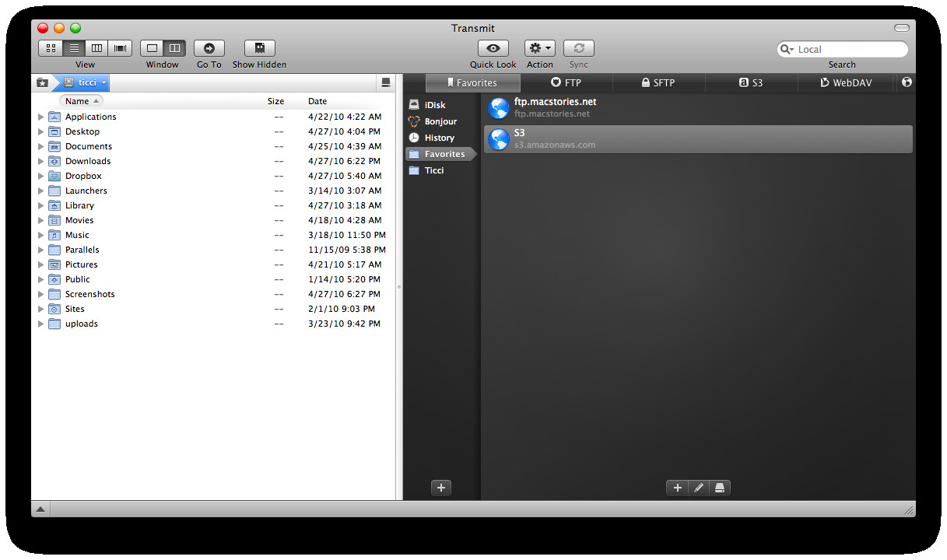Edit selected favorite with pencil icon

699,488
